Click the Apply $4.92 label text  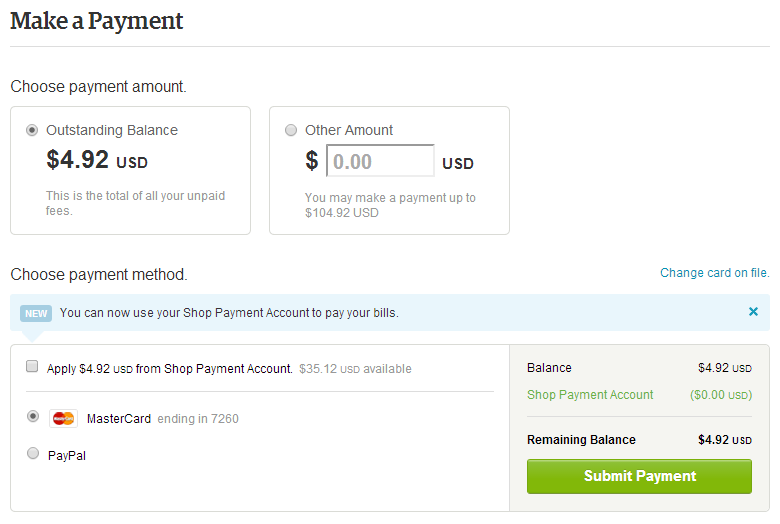coord(170,369)
